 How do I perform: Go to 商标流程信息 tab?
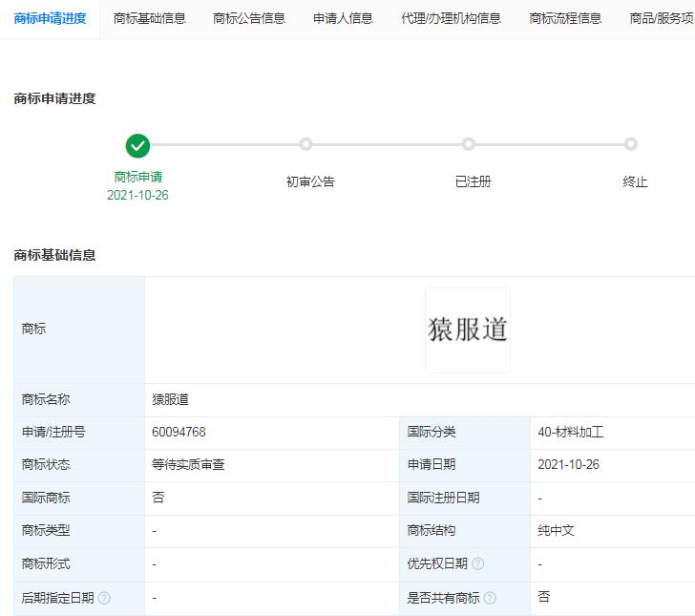click(x=565, y=18)
